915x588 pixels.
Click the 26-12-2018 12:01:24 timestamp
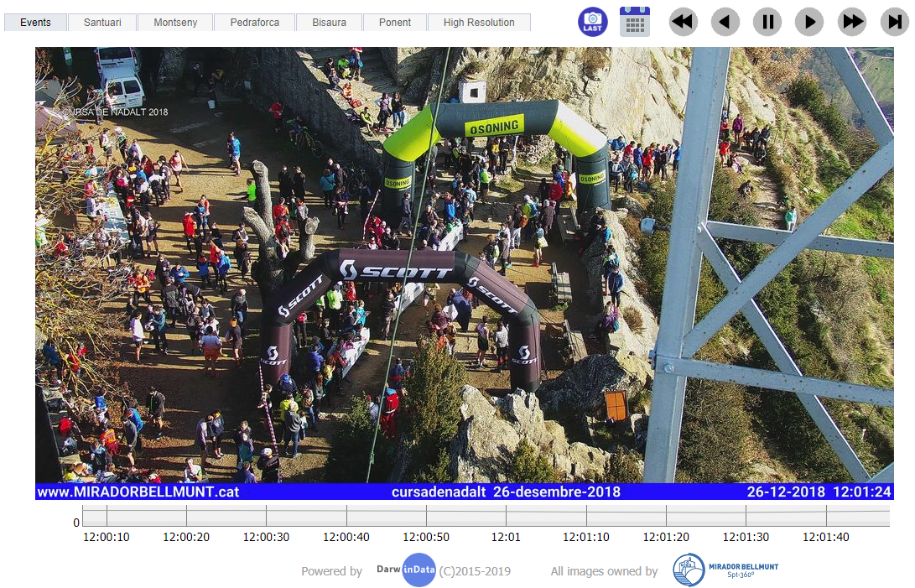click(819, 492)
